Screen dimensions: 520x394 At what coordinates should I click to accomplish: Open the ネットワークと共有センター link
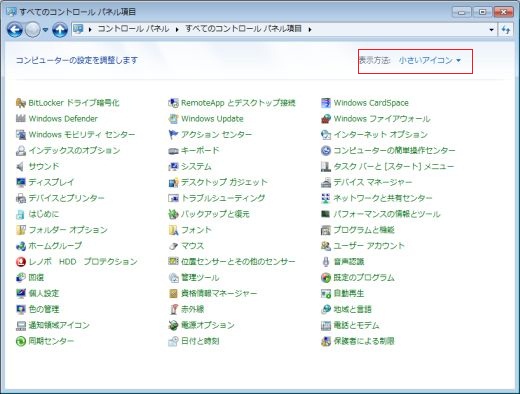[x=383, y=198]
